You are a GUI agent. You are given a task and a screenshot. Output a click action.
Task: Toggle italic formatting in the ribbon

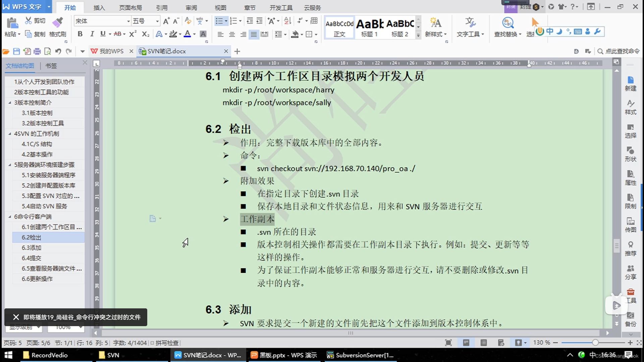click(x=92, y=34)
